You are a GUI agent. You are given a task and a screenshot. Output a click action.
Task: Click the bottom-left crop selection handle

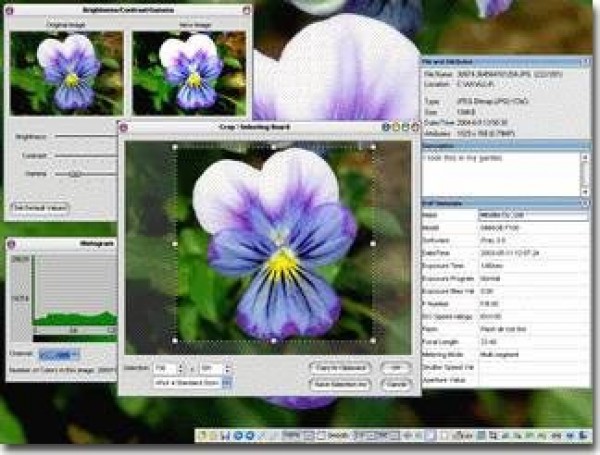click(175, 340)
